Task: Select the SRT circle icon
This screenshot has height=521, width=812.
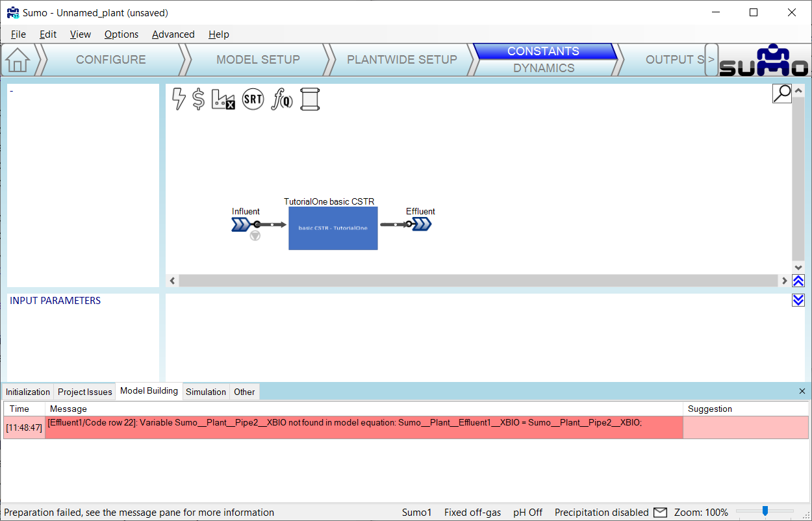Action: 253,99
